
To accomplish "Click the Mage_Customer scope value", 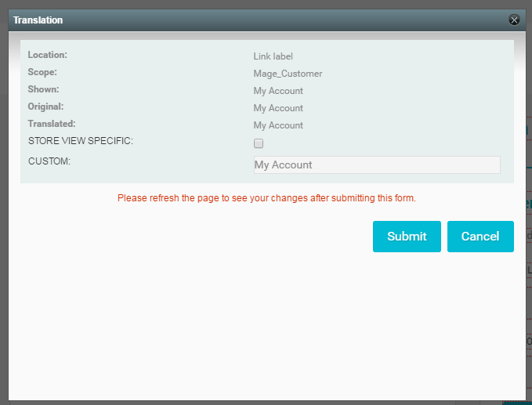I will click(288, 74).
